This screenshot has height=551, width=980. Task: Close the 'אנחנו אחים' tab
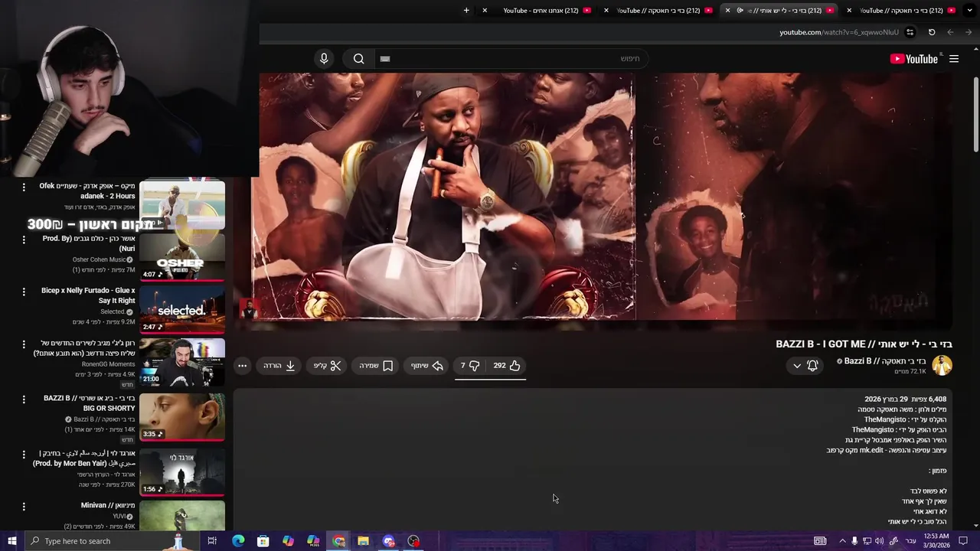[485, 11]
